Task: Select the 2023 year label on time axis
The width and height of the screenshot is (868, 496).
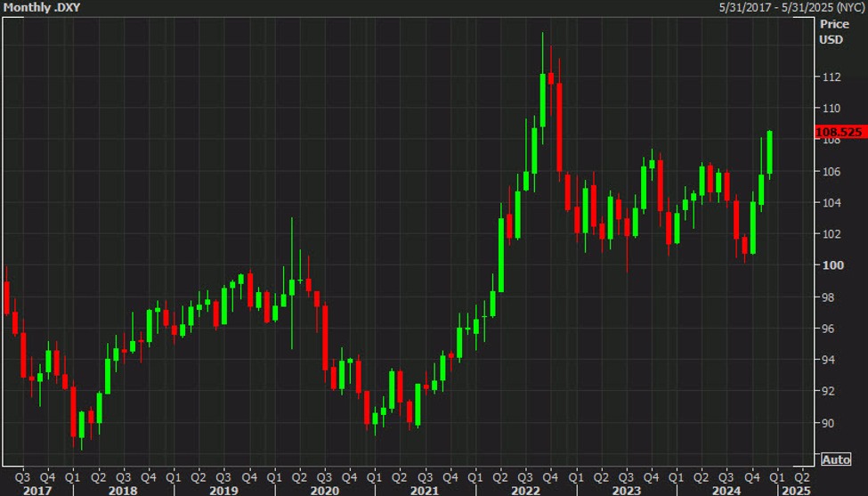Action: pyautogui.click(x=626, y=489)
